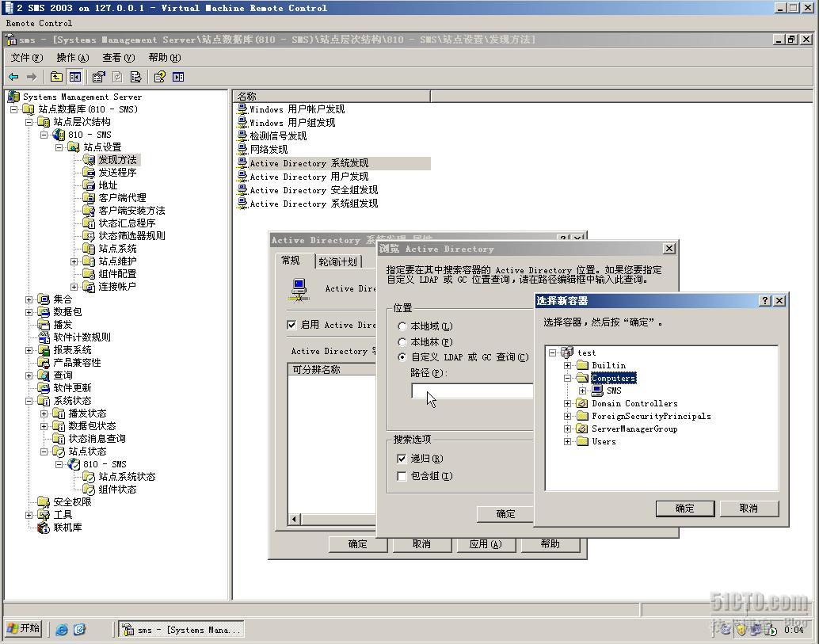Collapse the 系统状态 tree node
This screenshot has width=819, height=644.
(29, 401)
